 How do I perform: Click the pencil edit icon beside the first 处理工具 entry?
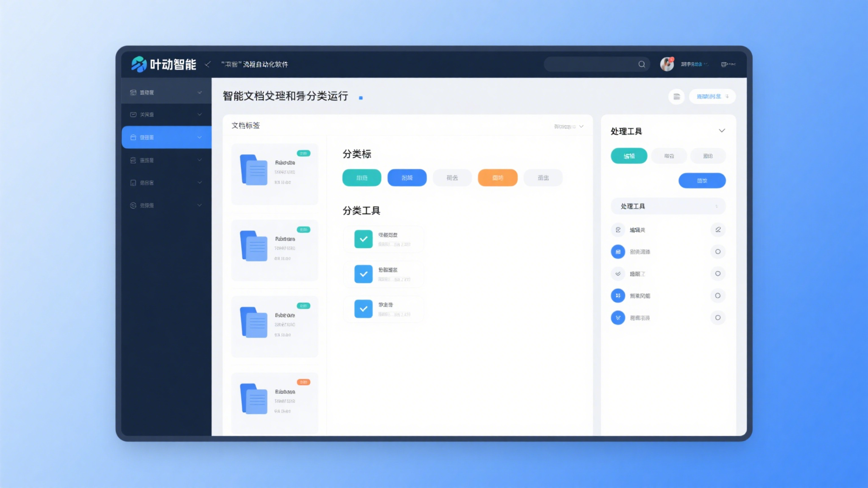718,230
